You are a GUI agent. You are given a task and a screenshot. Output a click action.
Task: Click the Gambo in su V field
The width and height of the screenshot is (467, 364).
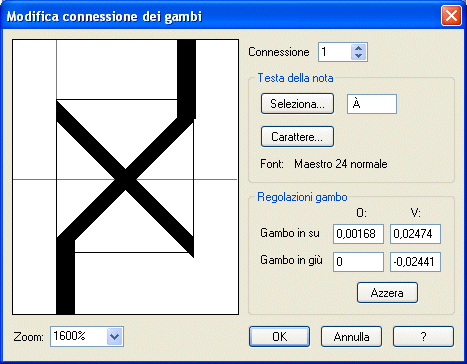415,234
